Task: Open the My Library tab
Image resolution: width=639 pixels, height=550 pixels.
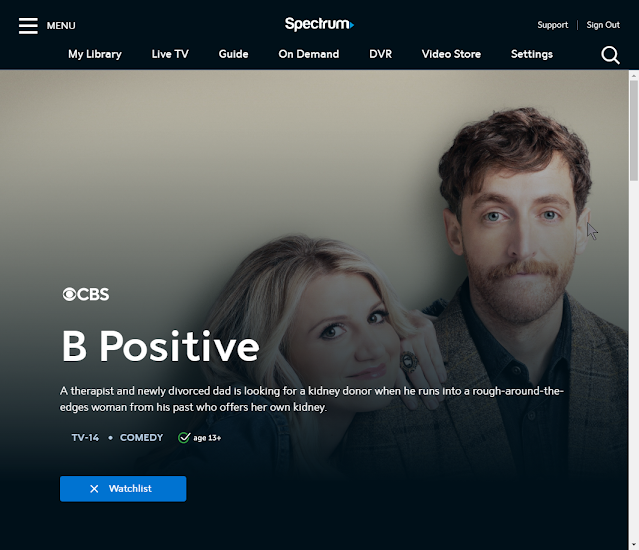Action: [95, 54]
